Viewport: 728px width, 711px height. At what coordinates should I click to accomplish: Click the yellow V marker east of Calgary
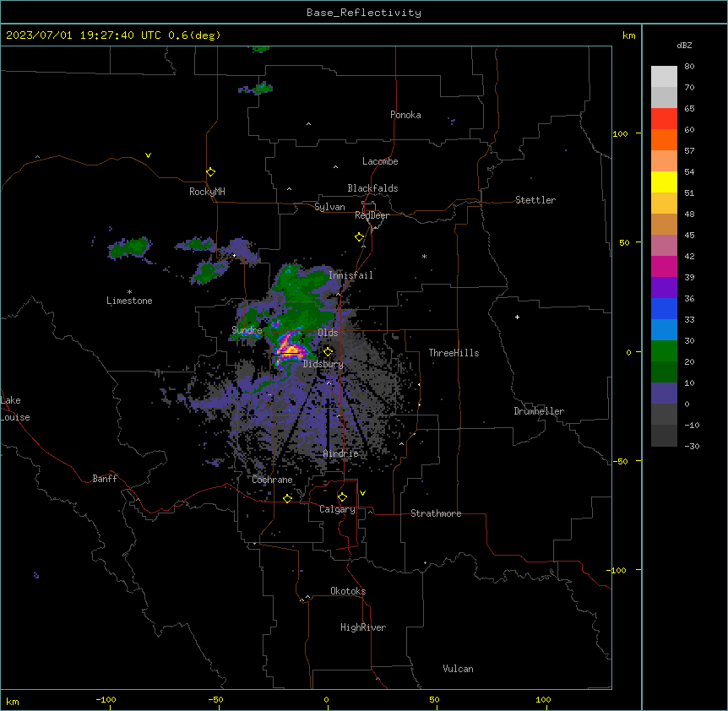pos(362,493)
